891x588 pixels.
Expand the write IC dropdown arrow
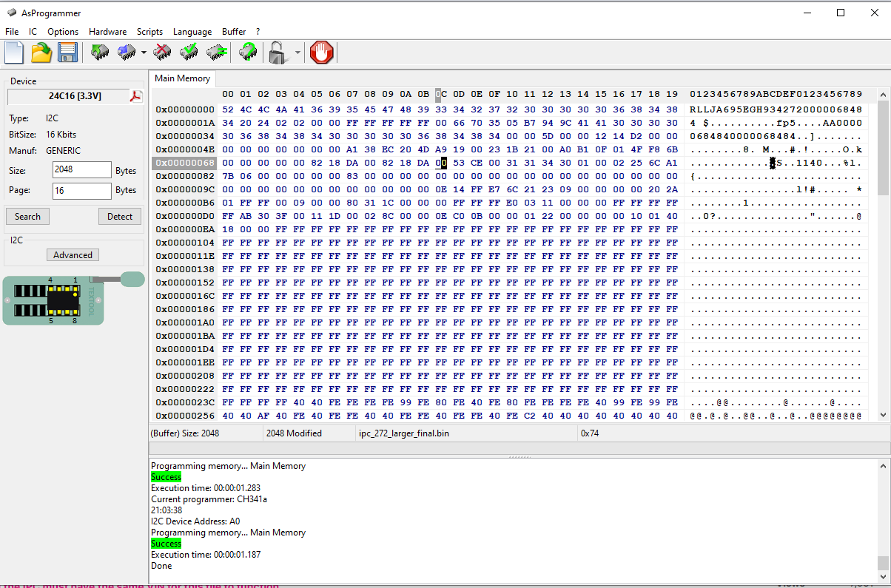click(x=144, y=53)
